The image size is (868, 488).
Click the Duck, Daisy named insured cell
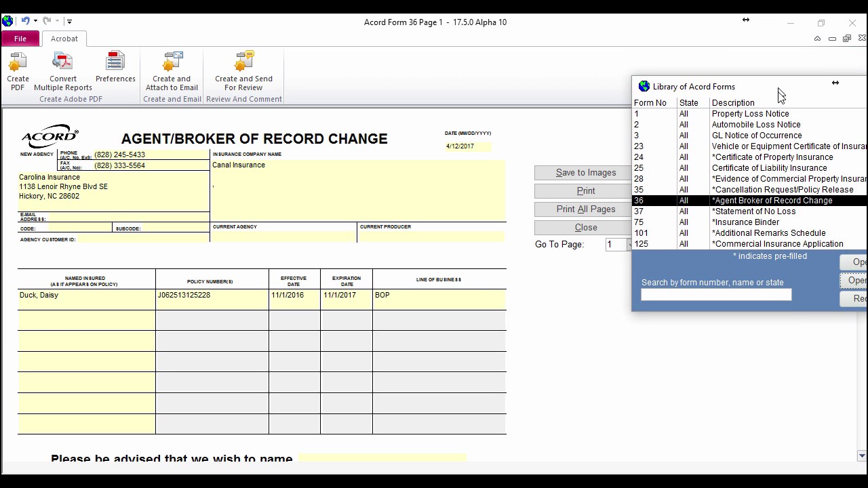click(x=87, y=300)
